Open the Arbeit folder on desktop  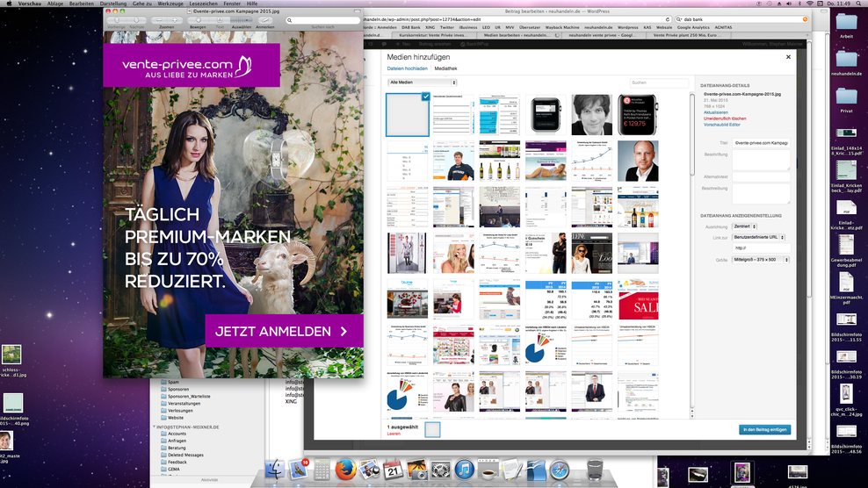coord(846,25)
